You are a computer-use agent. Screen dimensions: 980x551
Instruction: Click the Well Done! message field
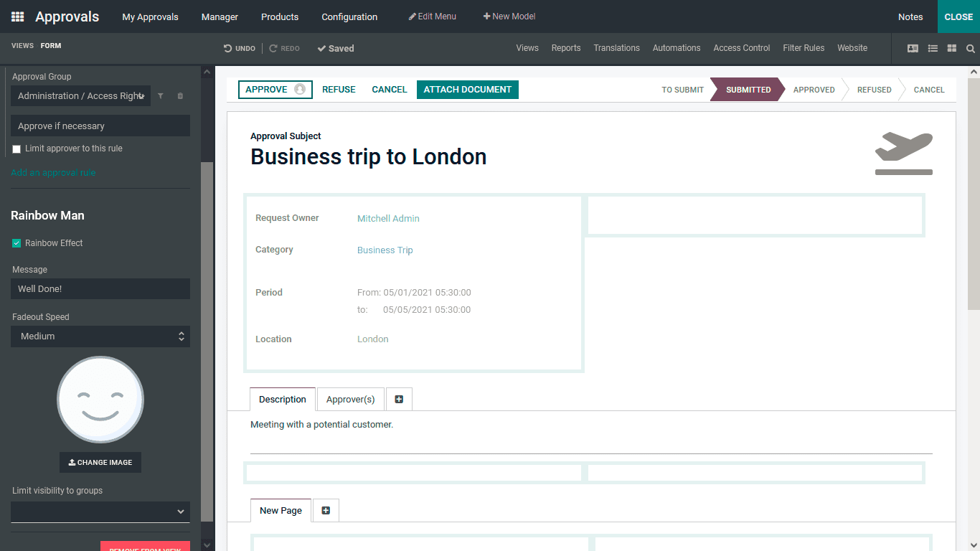tap(100, 288)
